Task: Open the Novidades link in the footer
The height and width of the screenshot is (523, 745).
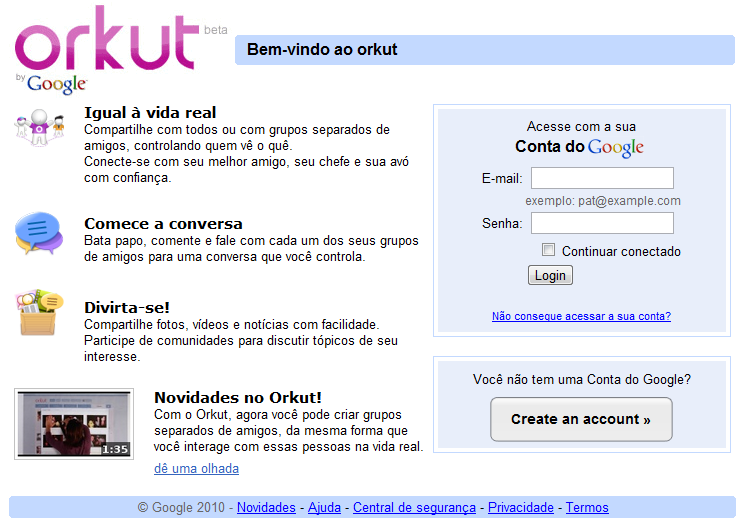Action: 266,508
